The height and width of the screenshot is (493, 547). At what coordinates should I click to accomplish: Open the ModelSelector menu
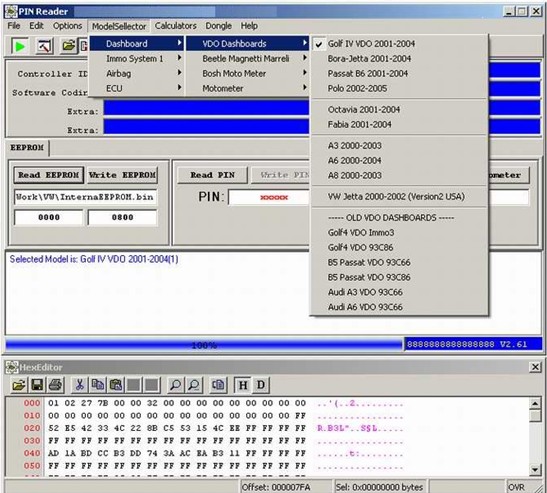click(119, 27)
